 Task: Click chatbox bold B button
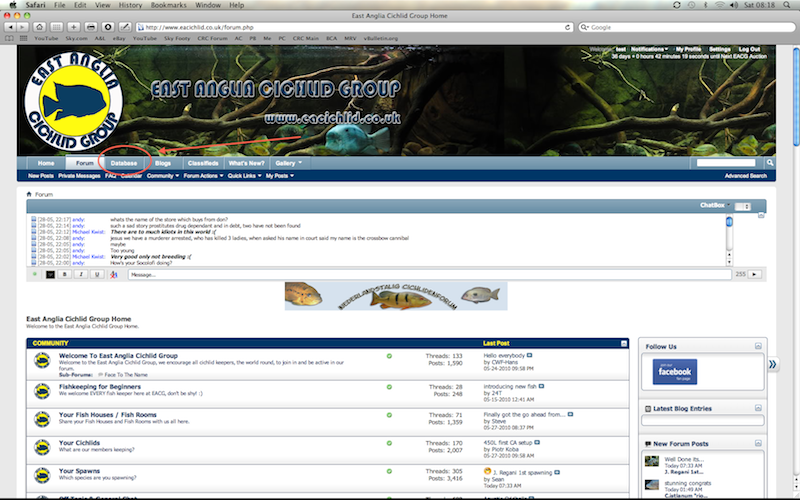pos(65,274)
